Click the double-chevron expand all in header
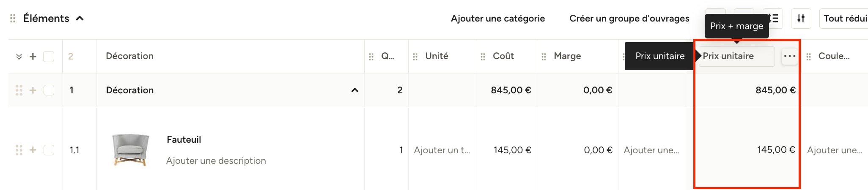This screenshot has height=190, width=868. tap(19, 57)
